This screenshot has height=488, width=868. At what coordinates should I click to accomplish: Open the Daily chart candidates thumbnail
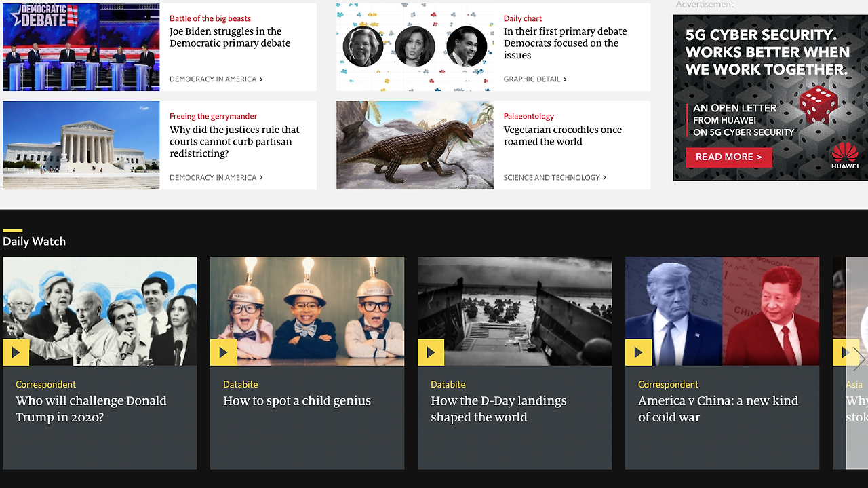tap(415, 47)
